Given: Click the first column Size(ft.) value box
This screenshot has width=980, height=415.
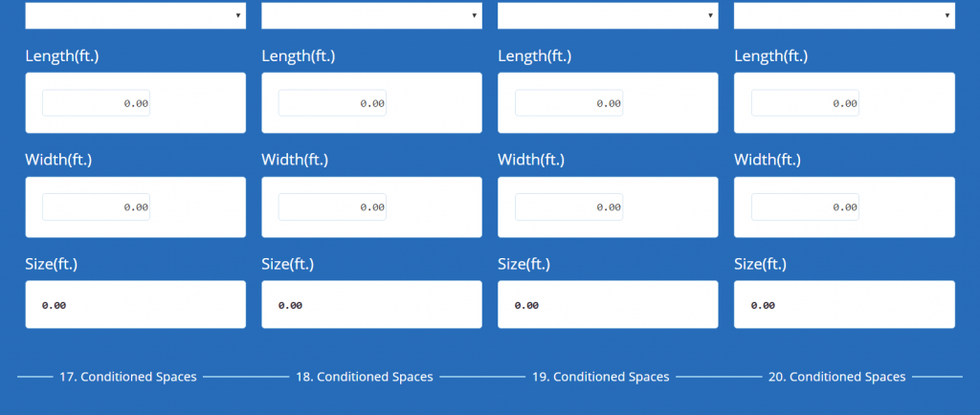Looking at the screenshot, I should coord(135,305).
